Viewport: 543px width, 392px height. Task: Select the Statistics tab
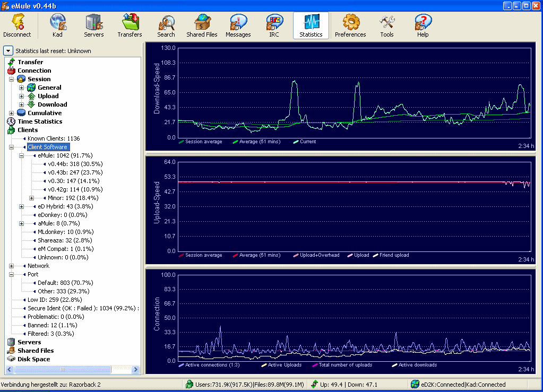(x=311, y=25)
